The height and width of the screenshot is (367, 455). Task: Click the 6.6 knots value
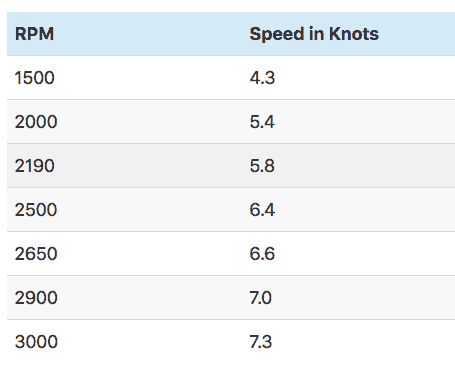pos(262,254)
